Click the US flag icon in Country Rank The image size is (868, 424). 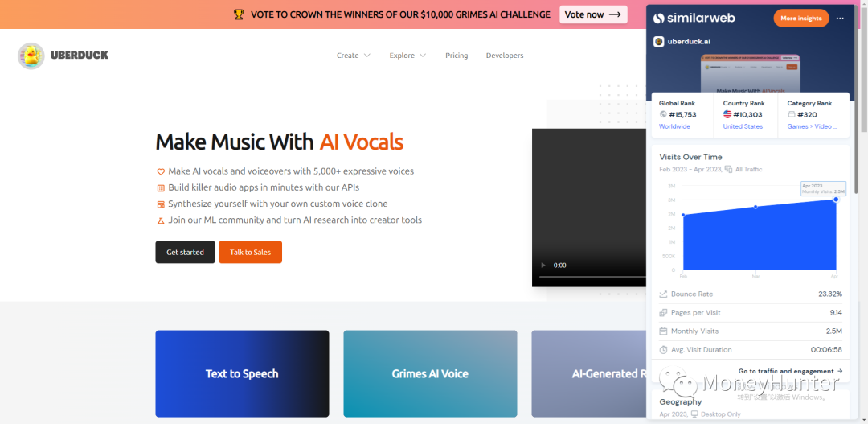point(727,115)
